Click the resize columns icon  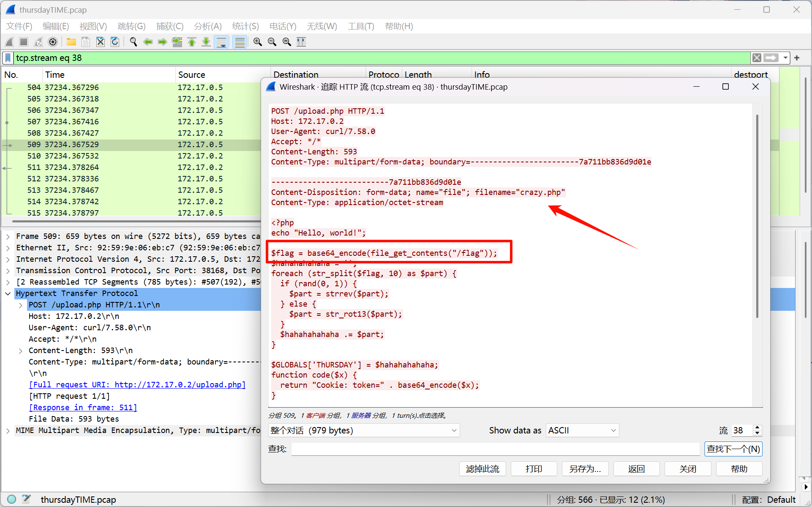point(301,42)
